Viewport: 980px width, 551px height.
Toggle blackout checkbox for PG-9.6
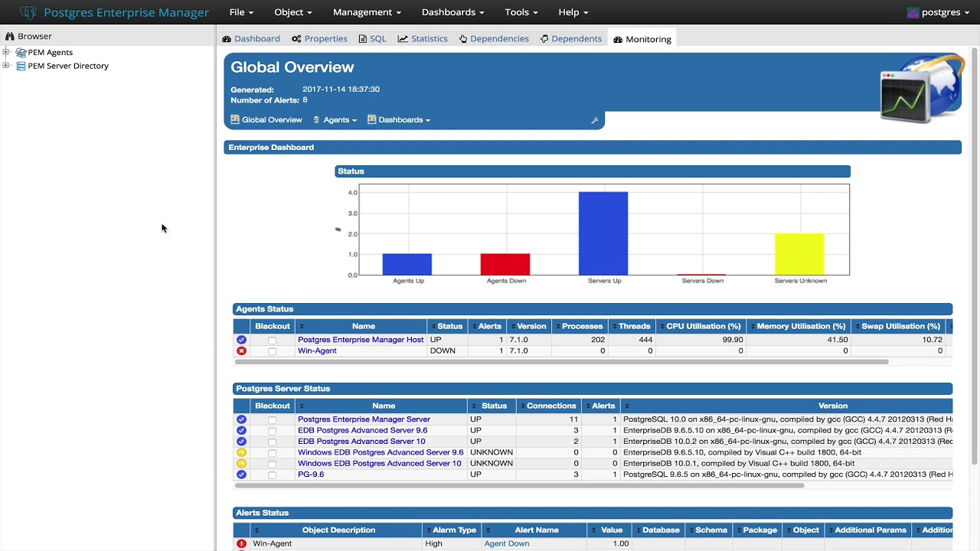pos(272,475)
